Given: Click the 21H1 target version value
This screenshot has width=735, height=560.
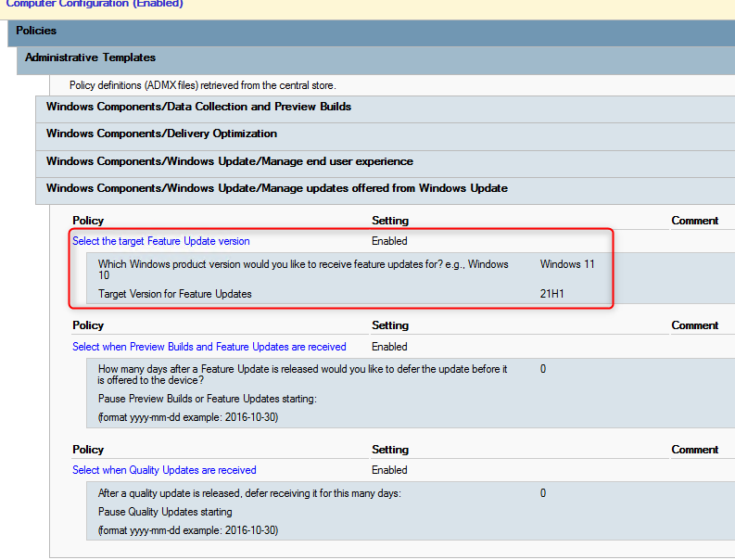Looking at the screenshot, I should 551,294.
